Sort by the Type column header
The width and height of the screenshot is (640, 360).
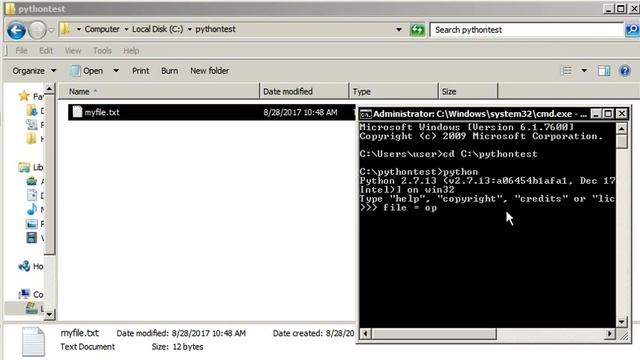pos(393,91)
